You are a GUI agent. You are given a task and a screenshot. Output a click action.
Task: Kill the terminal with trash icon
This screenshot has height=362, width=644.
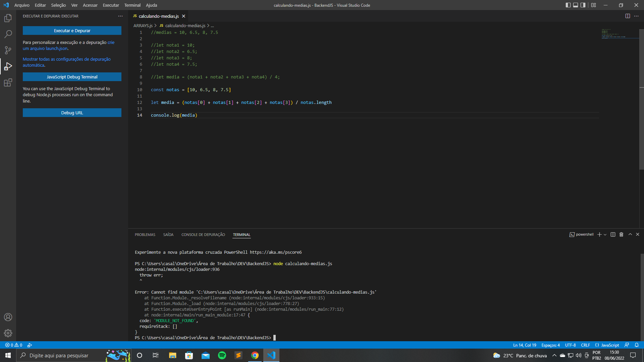point(621,235)
